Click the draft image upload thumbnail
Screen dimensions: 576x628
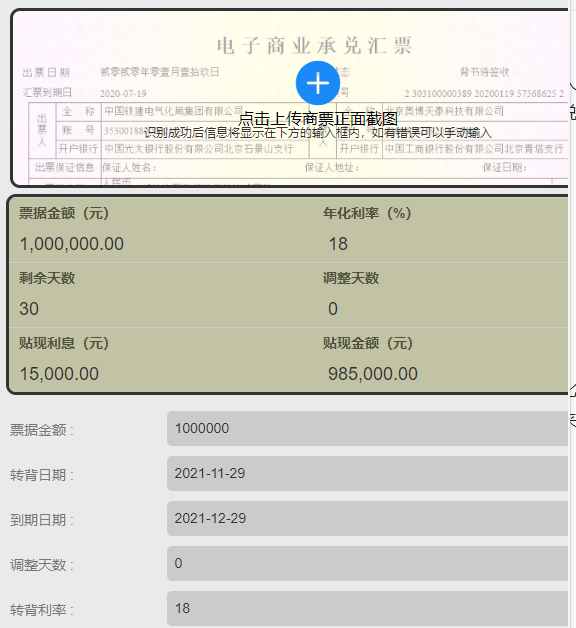pos(290,98)
